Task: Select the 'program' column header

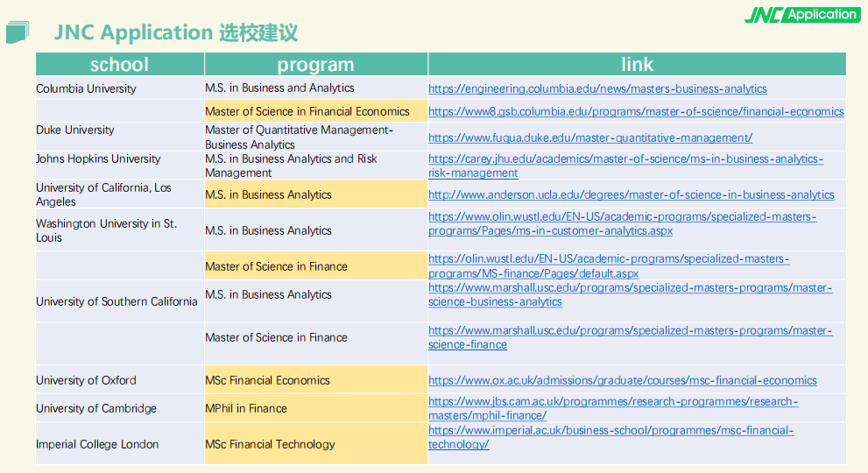Action: coord(315,64)
